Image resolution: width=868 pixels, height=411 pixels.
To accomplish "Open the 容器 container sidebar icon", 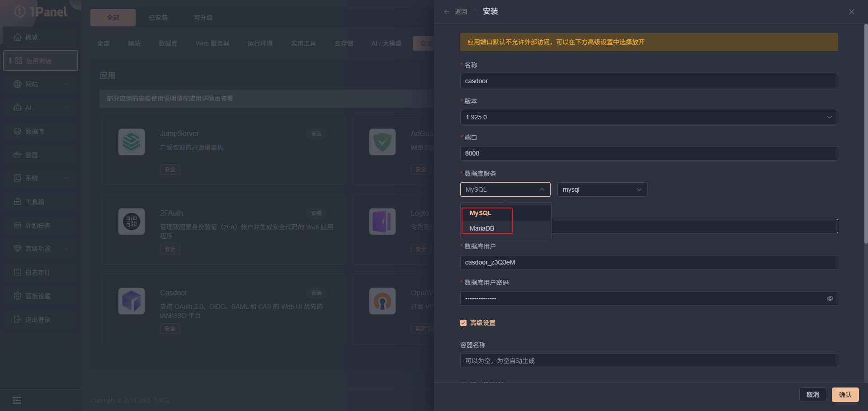I will 18,155.
